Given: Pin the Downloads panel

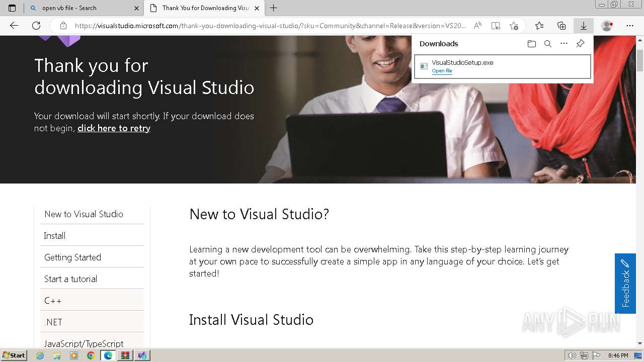Looking at the screenshot, I should click(580, 44).
